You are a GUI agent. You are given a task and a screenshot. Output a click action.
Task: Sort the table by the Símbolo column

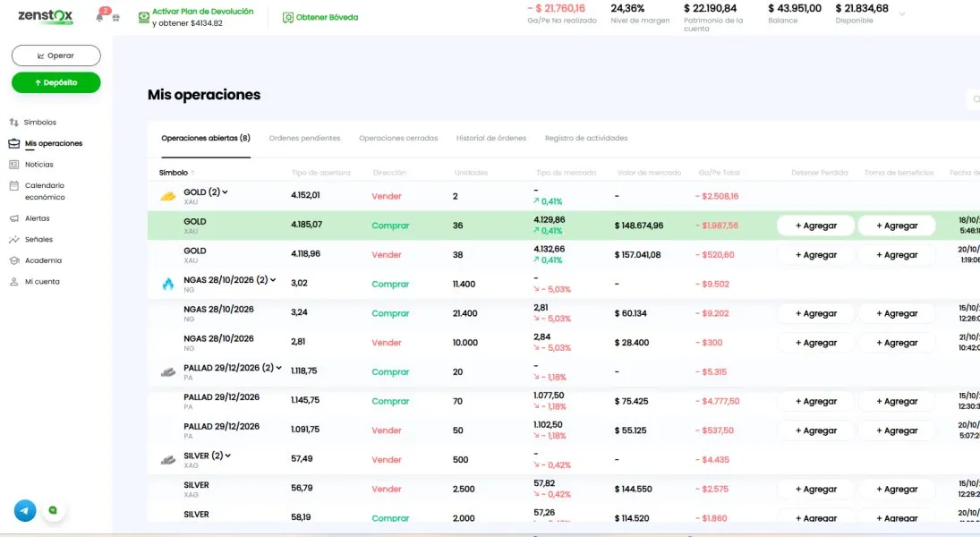click(x=176, y=173)
